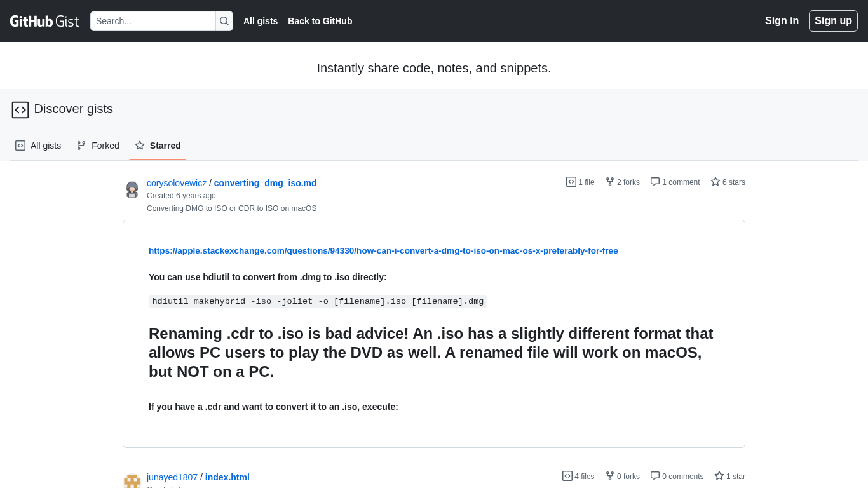Click the Sign in link
Viewport: 868px width, 488px height.
click(x=782, y=21)
